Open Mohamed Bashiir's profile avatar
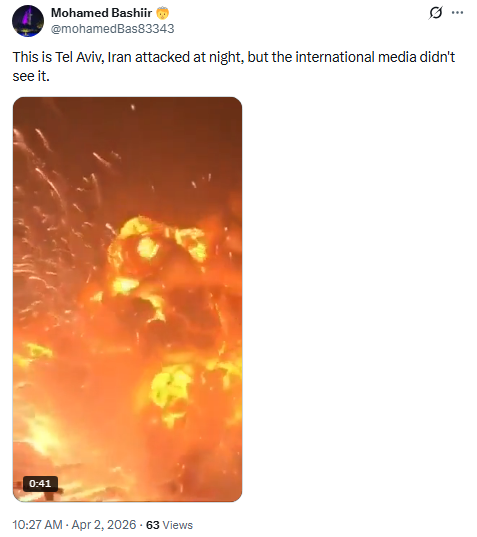 28,21
